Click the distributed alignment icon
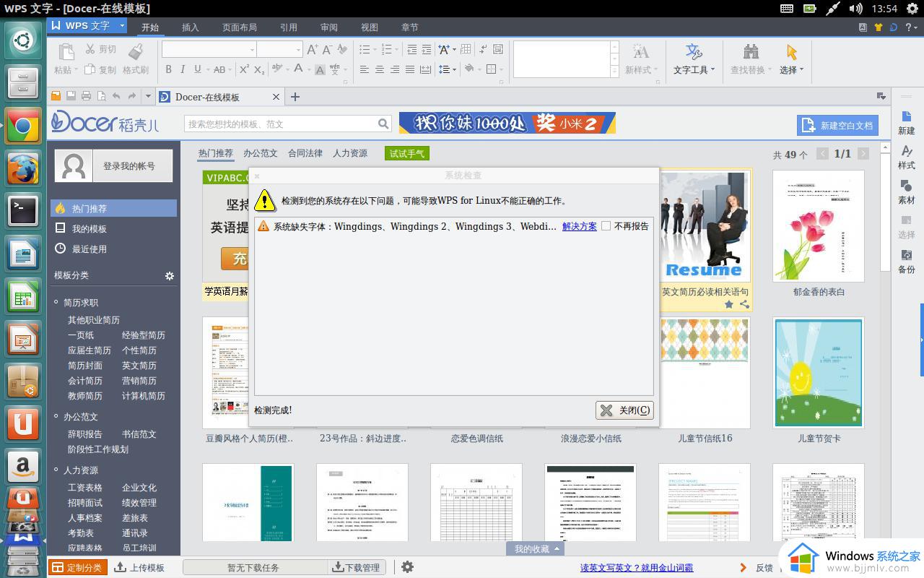The height and width of the screenshot is (578, 924). tap(425, 69)
